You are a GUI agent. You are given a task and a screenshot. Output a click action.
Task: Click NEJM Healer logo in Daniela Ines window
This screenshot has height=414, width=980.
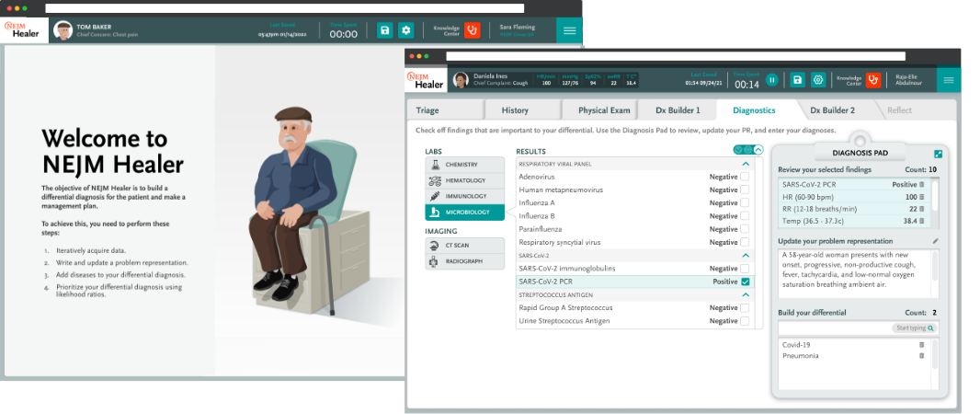pos(425,80)
